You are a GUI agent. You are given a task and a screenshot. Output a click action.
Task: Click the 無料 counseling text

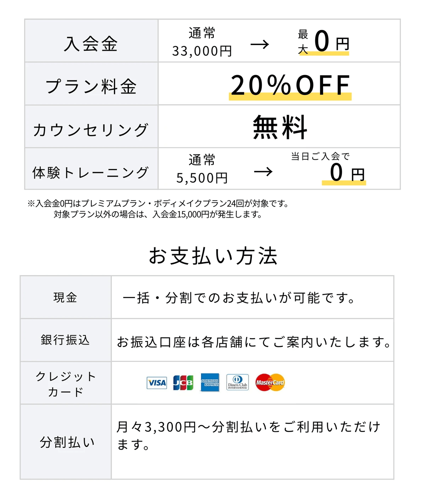pos(280,127)
